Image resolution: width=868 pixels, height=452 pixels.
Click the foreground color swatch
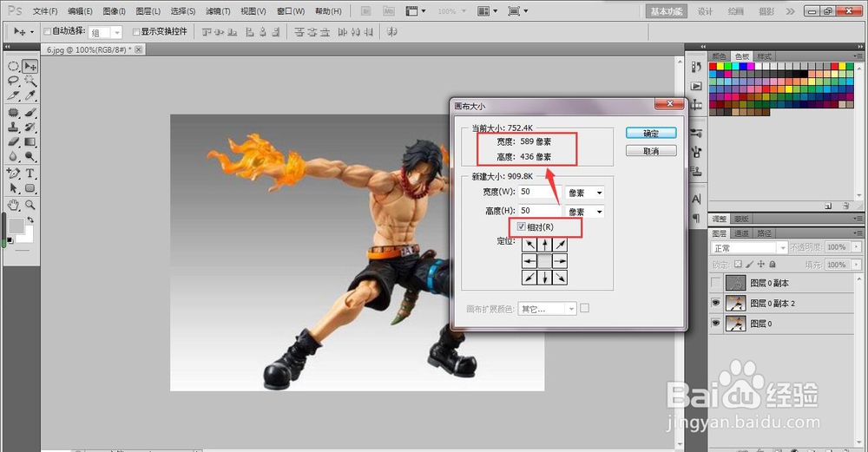point(16,226)
